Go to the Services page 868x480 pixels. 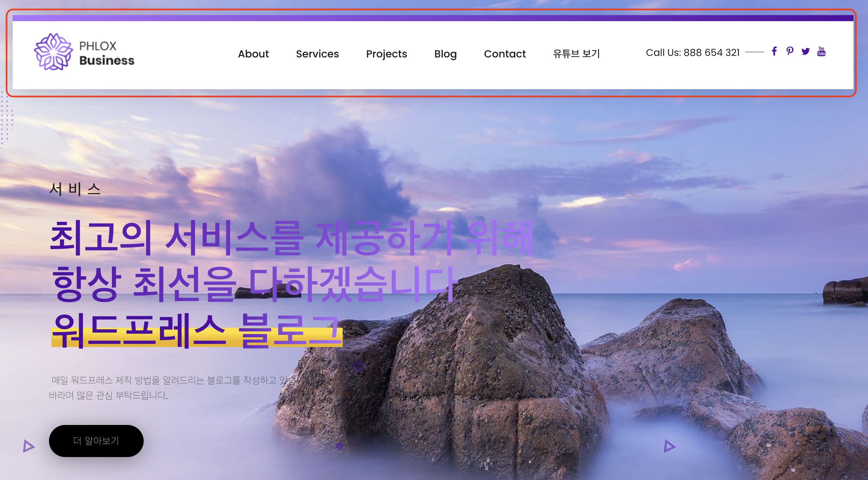[x=317, y=54]
